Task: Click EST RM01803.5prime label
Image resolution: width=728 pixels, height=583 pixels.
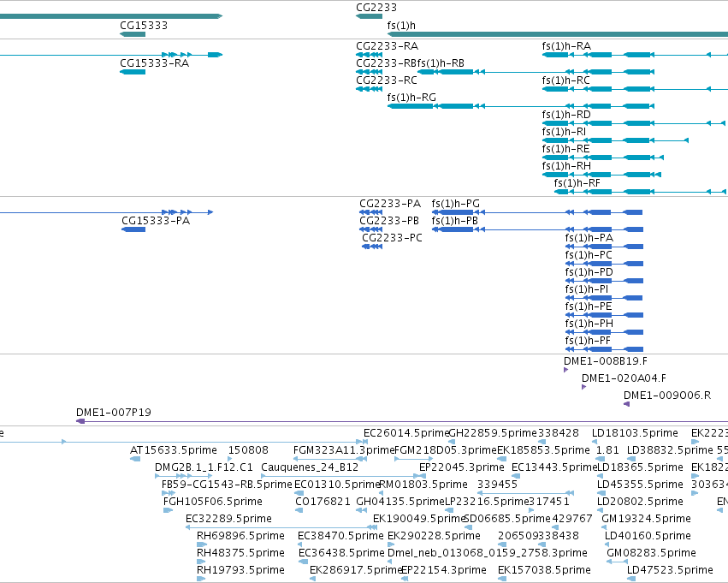Action: [423, 485]
